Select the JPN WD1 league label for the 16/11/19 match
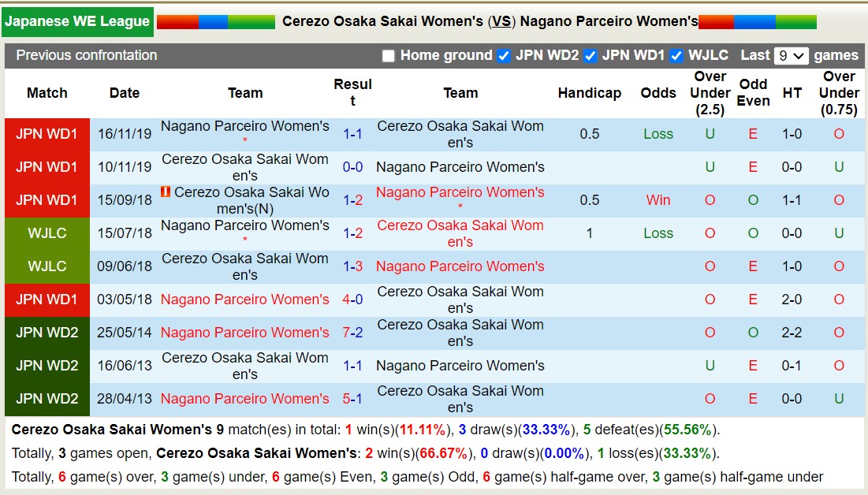This screenshot has width=868, height=495. (x=47, y=134)
